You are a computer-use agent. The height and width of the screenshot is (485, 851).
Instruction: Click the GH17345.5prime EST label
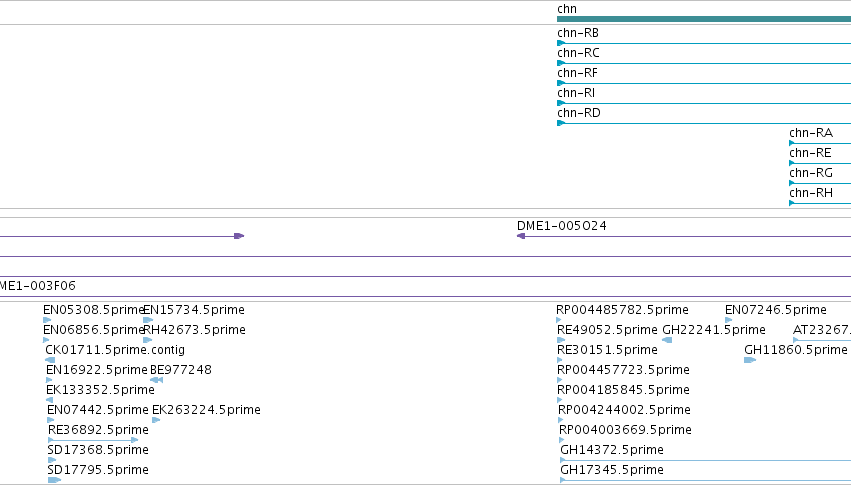coord(612,469)
